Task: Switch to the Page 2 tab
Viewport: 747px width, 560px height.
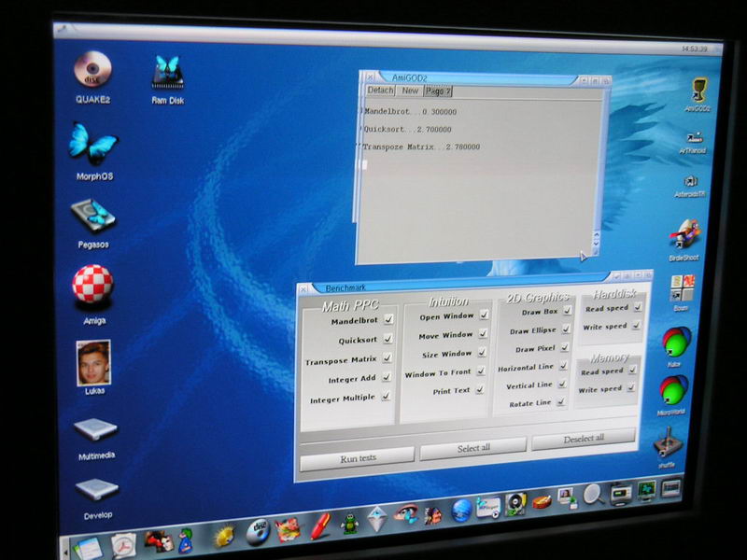Action: pos(438,91)
